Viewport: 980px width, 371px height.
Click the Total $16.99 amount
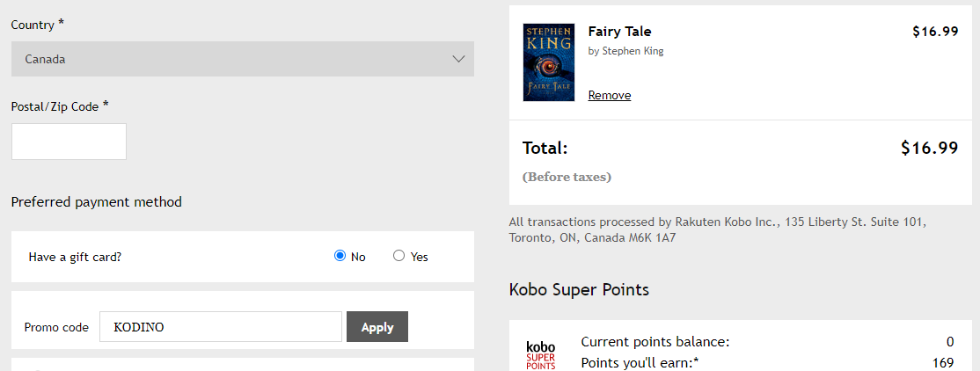pos(929,148)
